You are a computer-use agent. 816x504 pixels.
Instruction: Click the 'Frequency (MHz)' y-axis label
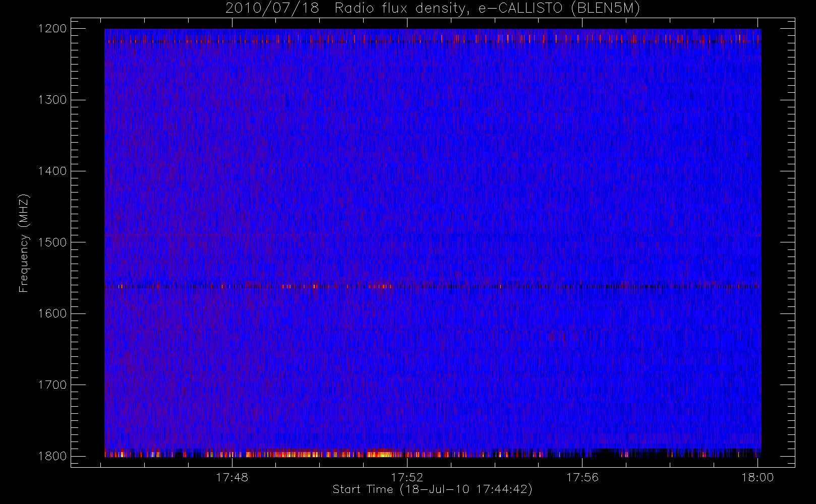pos(23,243)
